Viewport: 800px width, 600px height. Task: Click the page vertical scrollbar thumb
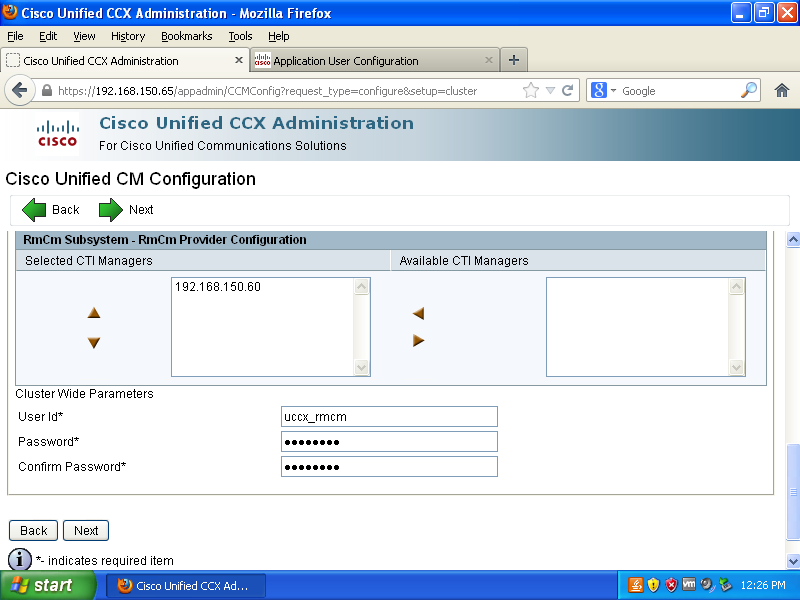[x=793, y=491]
